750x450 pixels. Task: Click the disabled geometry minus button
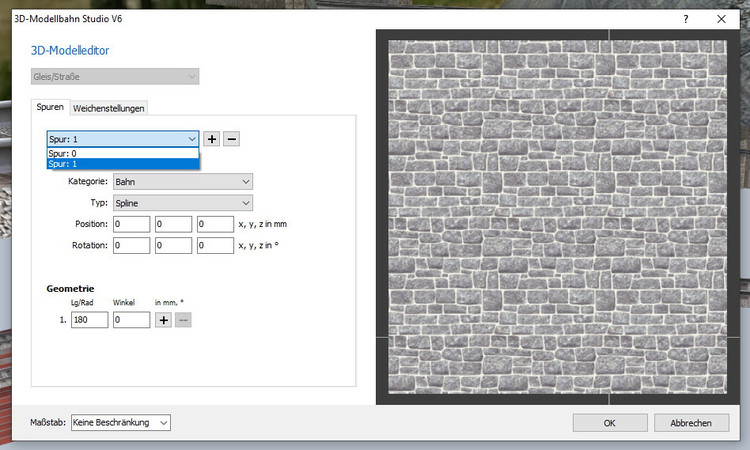(x=183, y=320)
